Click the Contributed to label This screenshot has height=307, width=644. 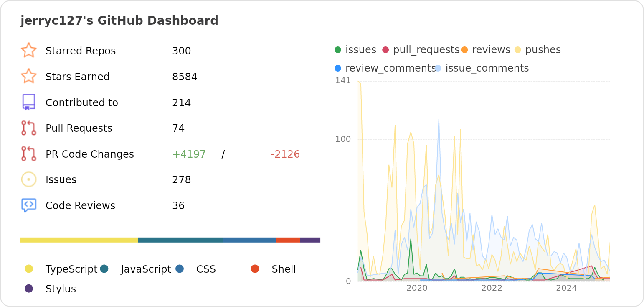[x=82, y=103]
